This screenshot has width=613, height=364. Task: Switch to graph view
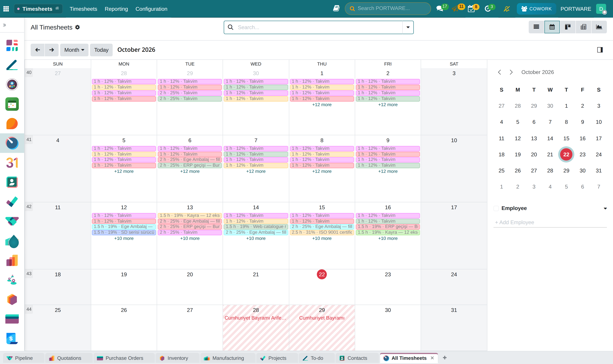[x=599, y=27]
